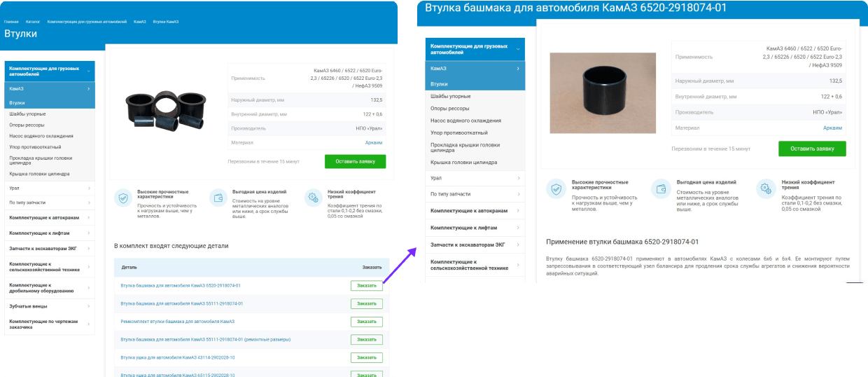Viewport: 868px width, 377px height.
Task: Open Комплектующие к сельскохозяйственной технике on the Втулки page
Action: coord(43,267)
